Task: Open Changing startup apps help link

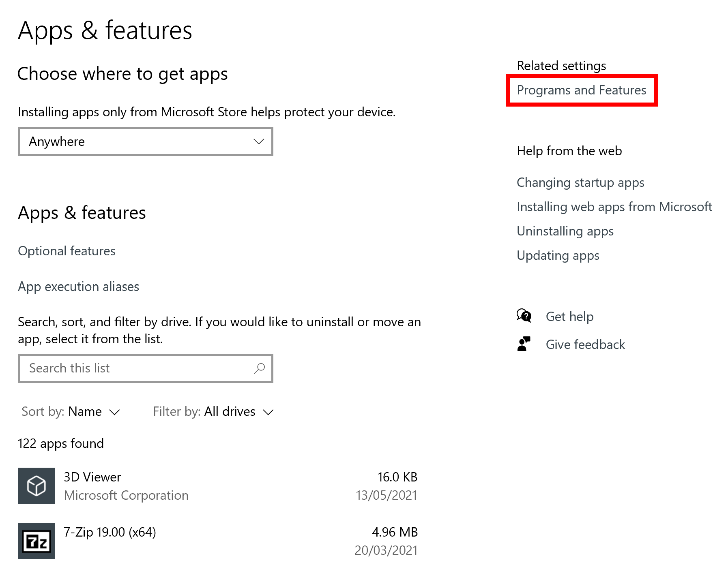Action: (580, 182)
